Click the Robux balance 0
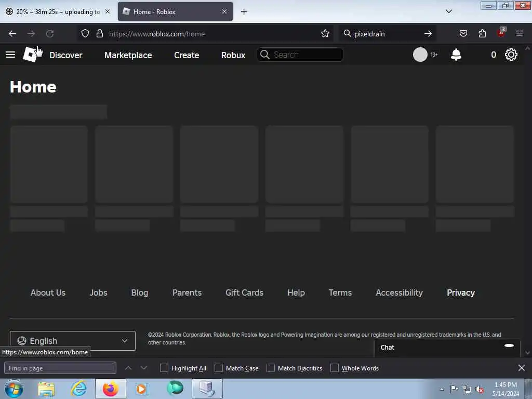 (494, 55)
